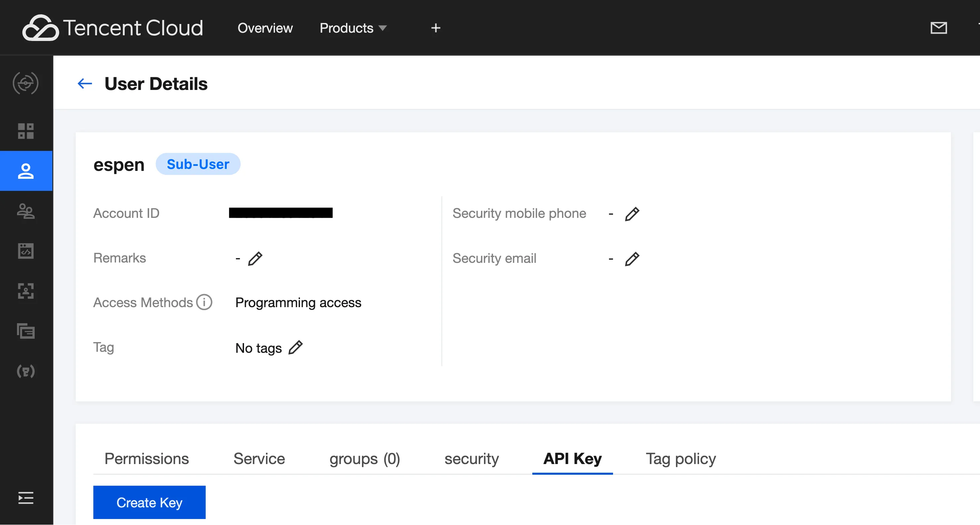Expand the sidebar menu toggle

coord(26,498)
